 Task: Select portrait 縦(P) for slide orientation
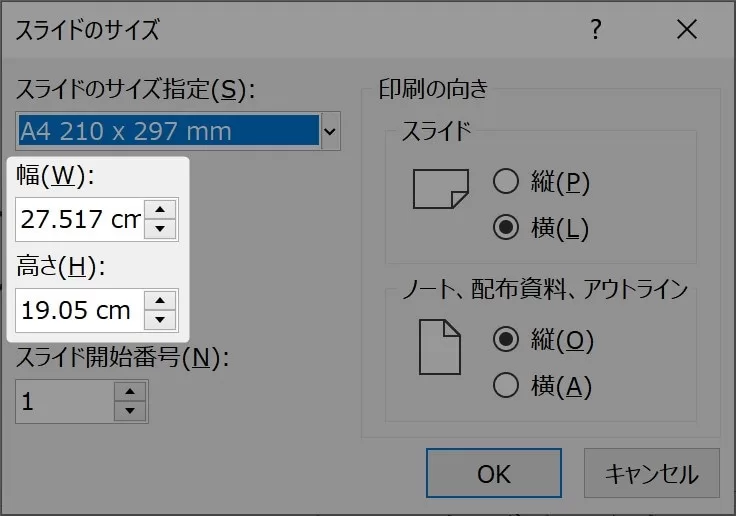click(x=507, y=181)
